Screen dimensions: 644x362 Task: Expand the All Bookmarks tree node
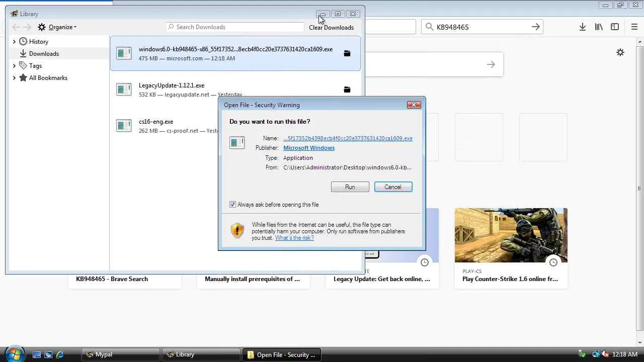pos(14,78)
